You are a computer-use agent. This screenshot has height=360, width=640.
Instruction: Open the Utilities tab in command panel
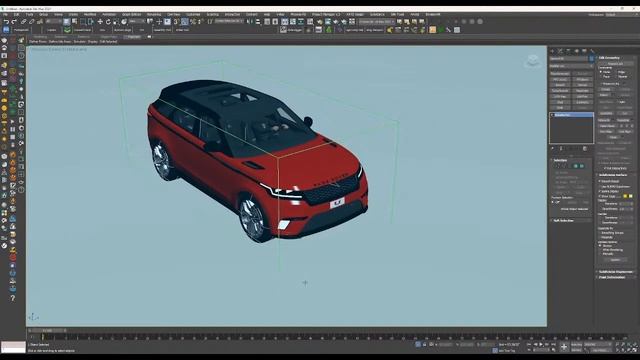(592, 51)
